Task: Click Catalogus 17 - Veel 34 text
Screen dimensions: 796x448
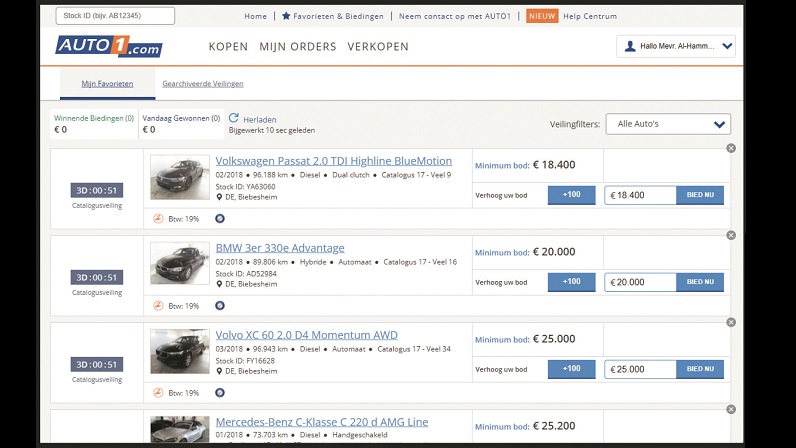Action: 414,349
